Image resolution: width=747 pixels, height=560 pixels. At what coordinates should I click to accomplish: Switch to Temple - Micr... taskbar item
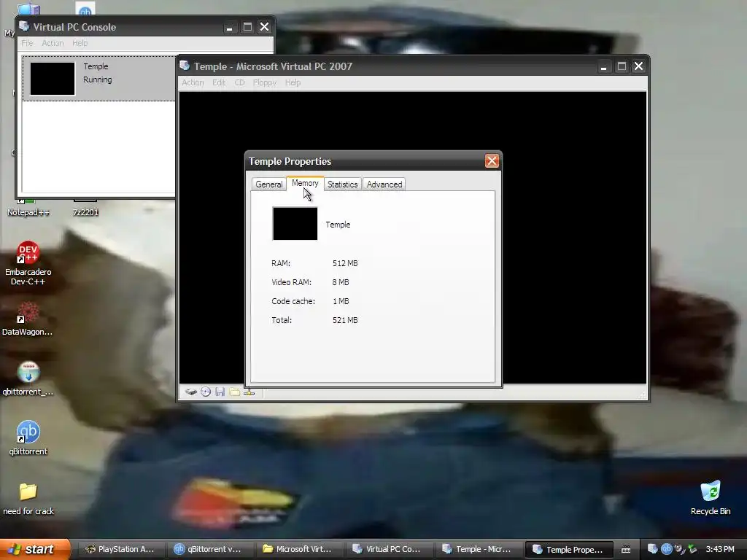(x=479, y=549)
